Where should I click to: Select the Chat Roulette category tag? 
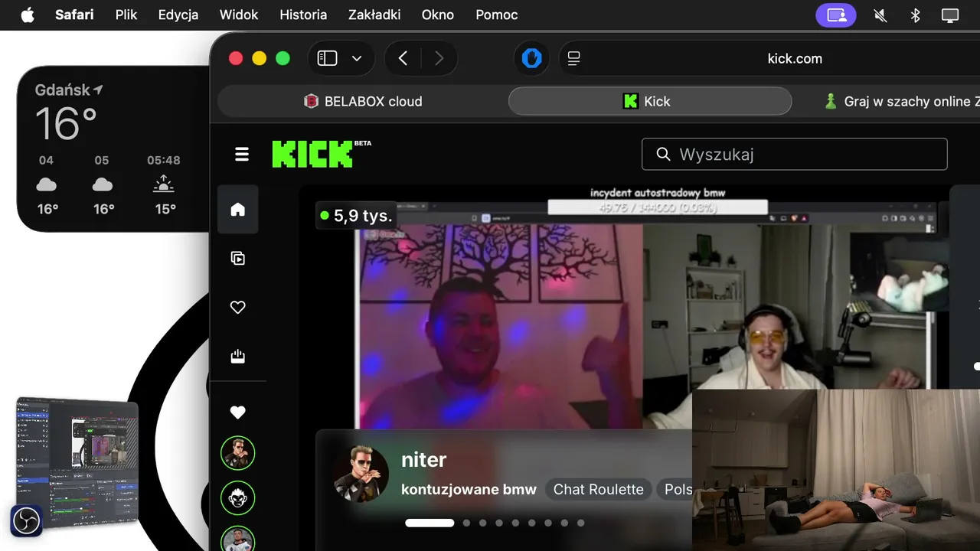point(599,490)
